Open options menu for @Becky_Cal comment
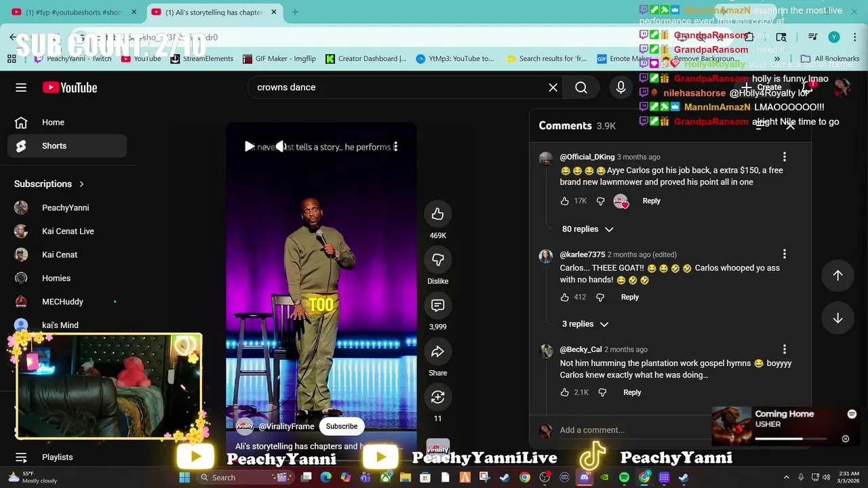Image resolution: width=868 pixels, height=488 pixels. (x=785, y=350)
